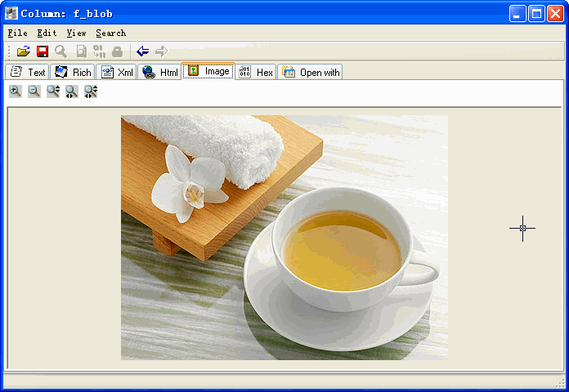Viewport: 569px width, 392px height.
Task: Click the magnifier search icon in toolbar
Action: (x=60, y=51)
